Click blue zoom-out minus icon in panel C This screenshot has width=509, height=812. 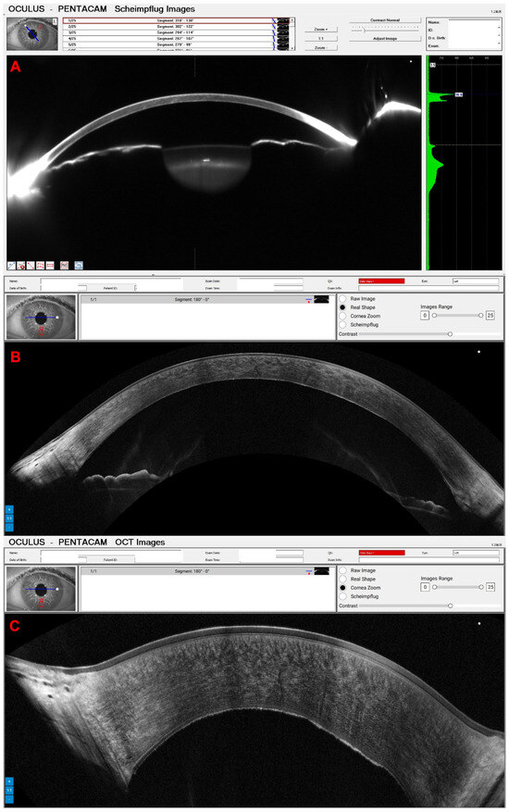point(9,799)
